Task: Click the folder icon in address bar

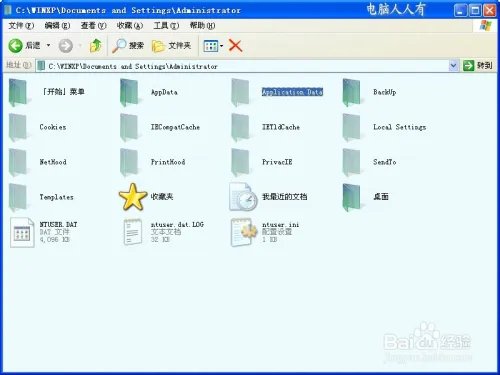Action: (41, 66)
